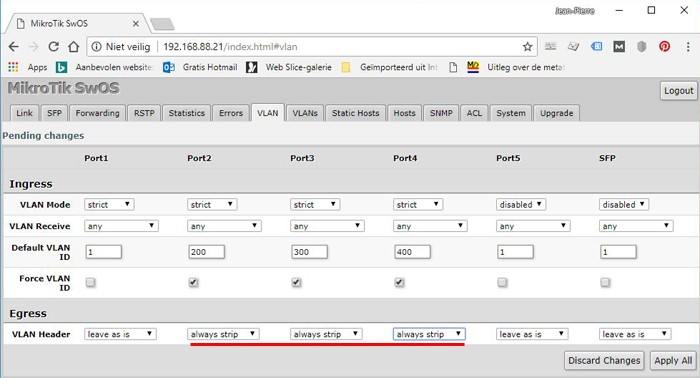The height and width of the screenshot is (378, 700).
Task: Click the blue extension icon in the toolbar
Action: pyautogui.click(x=596, y=46)
